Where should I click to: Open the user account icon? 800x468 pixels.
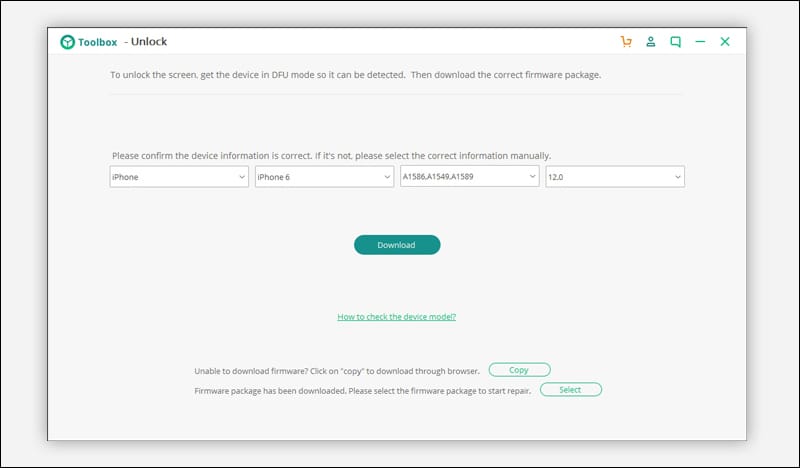[651, 42]
